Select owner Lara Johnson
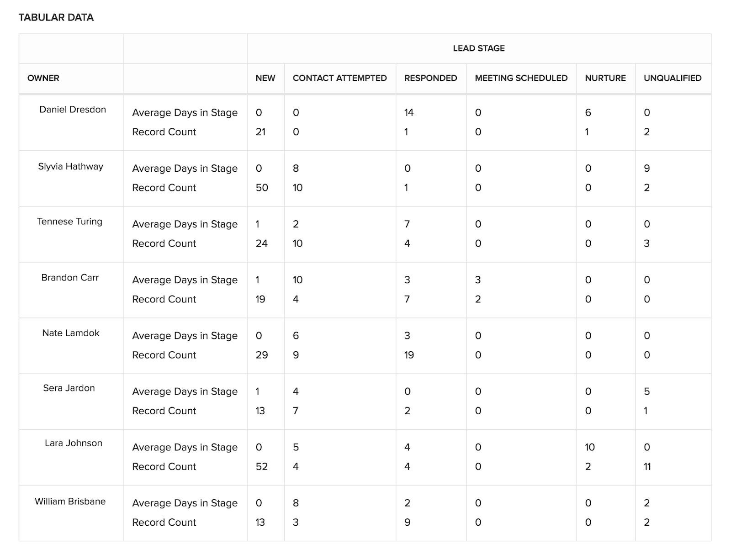The height and width of the screenshot is (560, 731). [74, 443]
